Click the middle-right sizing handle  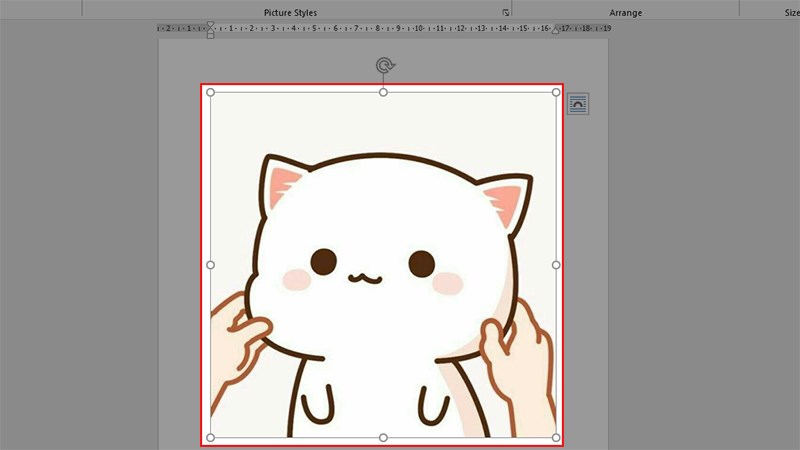point(556,265)
